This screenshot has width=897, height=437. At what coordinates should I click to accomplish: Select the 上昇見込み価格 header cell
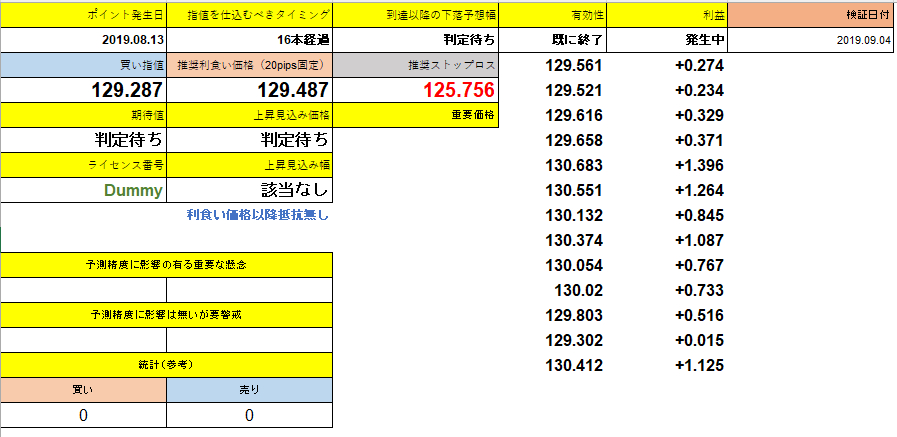[250, 115]
